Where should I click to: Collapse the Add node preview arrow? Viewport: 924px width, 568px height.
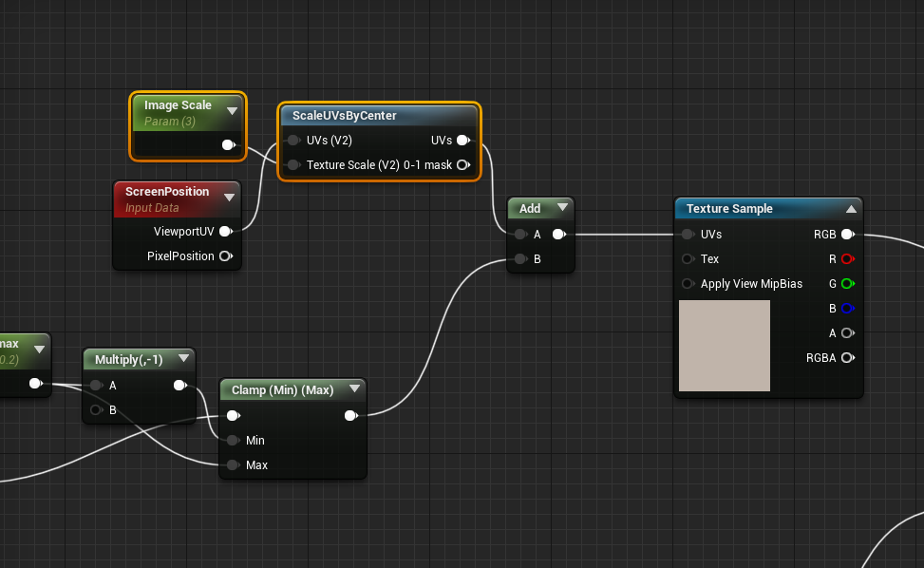tap(563, 207)
